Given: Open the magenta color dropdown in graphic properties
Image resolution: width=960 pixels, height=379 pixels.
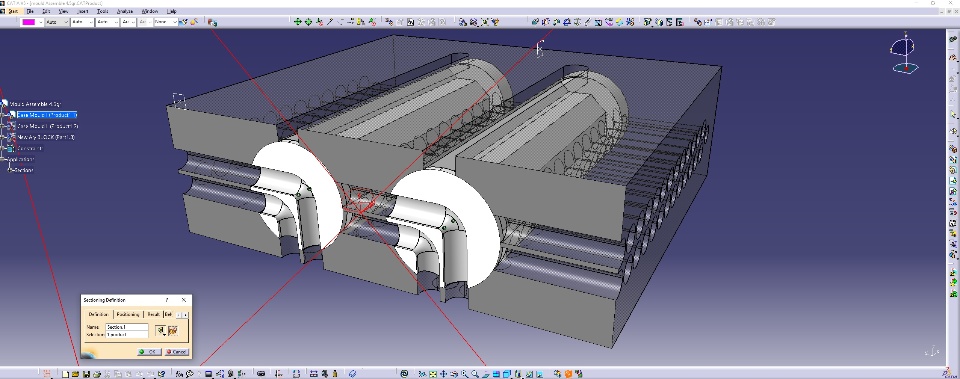Looking at the screenshot, I should (32, 21).
